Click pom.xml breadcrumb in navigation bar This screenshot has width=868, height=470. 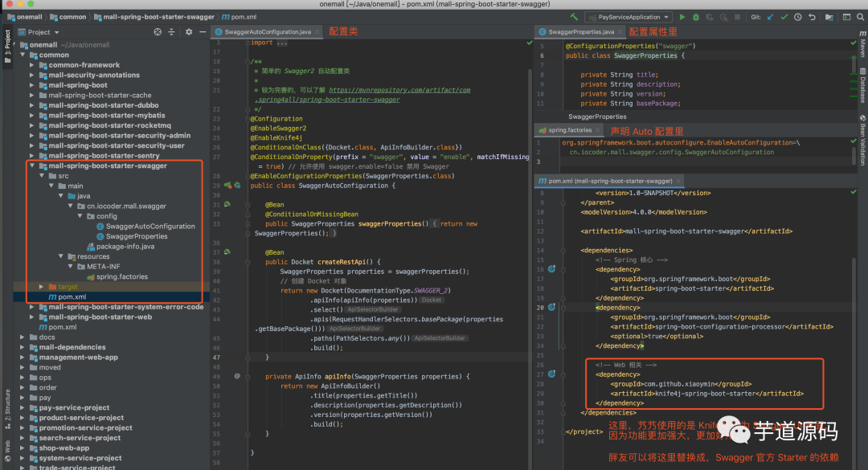(x=239, y=17)
